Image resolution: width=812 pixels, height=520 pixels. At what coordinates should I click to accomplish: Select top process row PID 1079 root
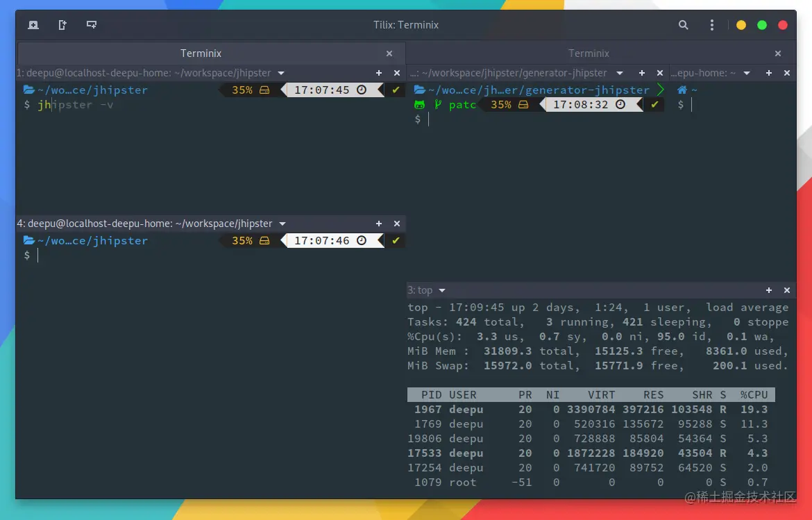(591, 483)
